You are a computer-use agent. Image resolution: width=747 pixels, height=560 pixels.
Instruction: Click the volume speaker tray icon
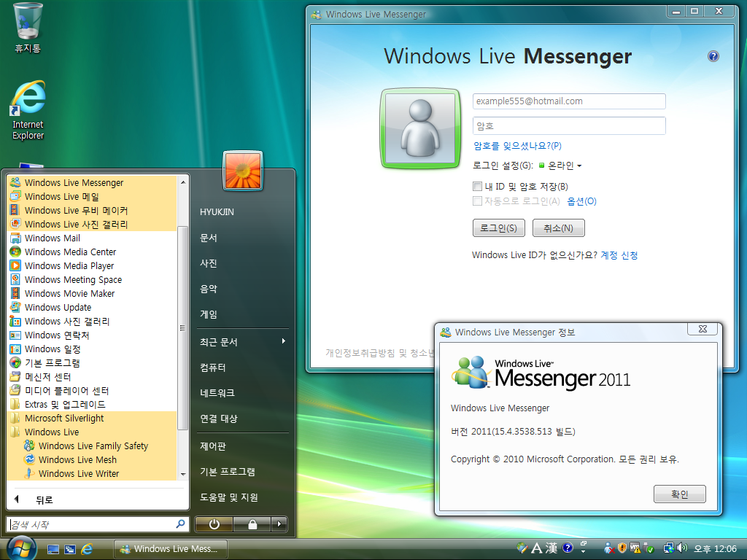tap(682, 548)
